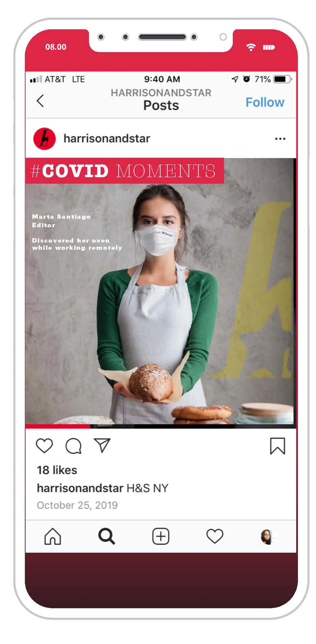Tap the harrisonandstar name in caption
The width and height of the screenshot is (316, 644).
[80, 488]
